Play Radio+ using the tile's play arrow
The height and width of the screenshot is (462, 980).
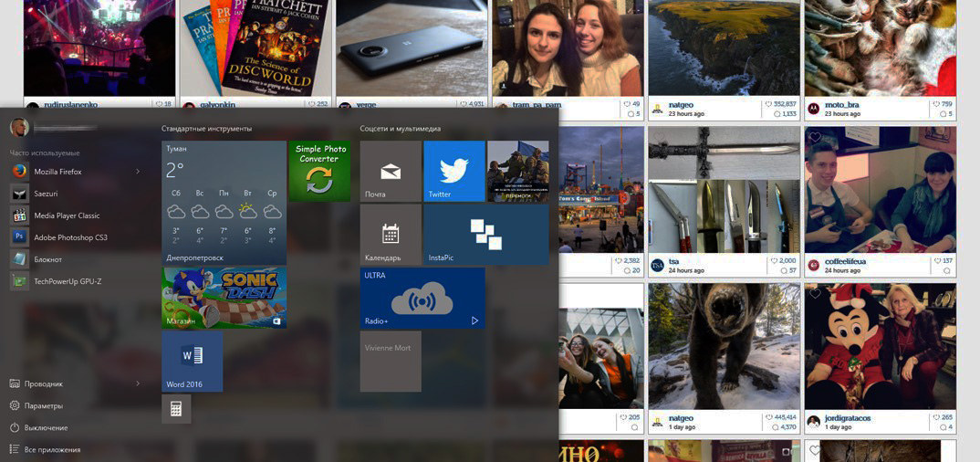click(474, 320)
